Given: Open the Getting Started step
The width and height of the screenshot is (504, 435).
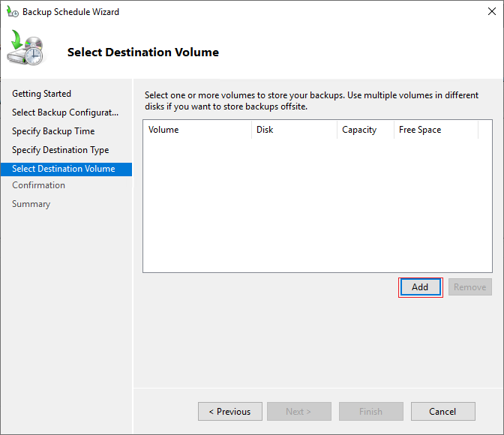Looking at the screenshot, I should click(x=42, y=94).
